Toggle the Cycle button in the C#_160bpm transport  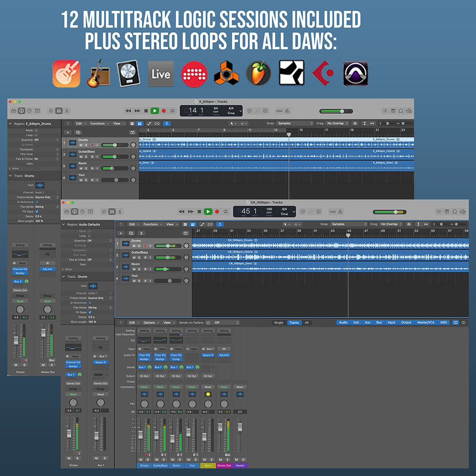[x=226, y=211]
